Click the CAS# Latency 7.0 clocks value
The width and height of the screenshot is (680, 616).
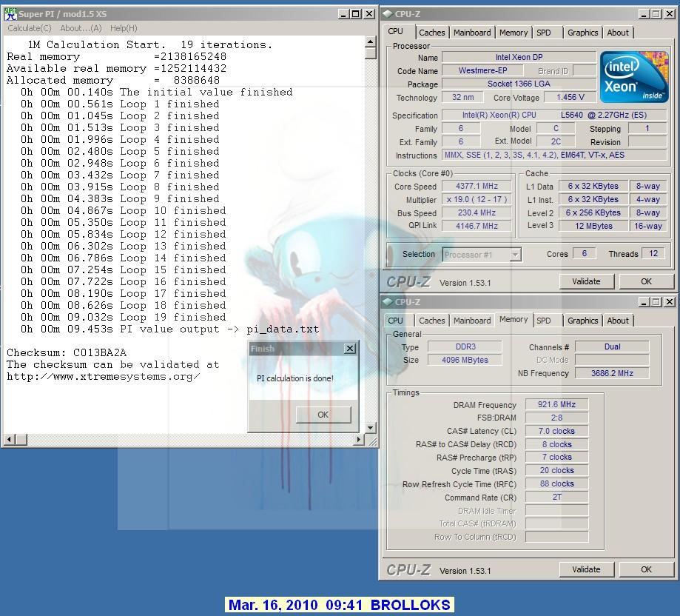coord(557,431)
